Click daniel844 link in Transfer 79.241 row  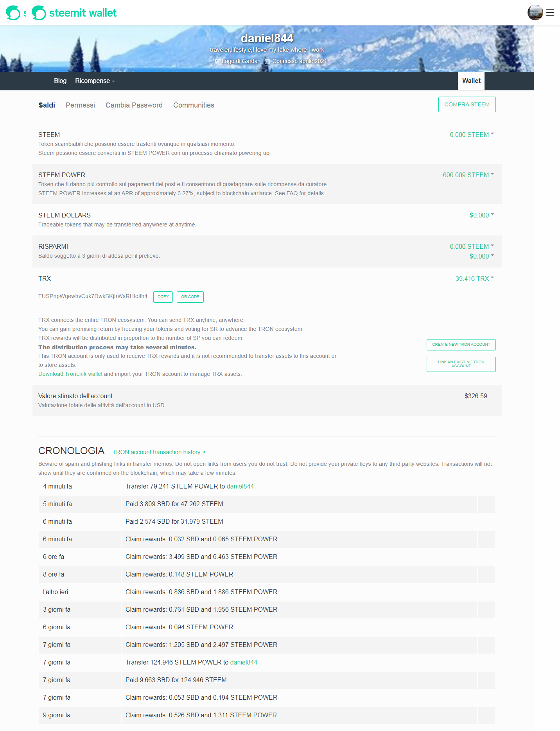tap(240, 486)
